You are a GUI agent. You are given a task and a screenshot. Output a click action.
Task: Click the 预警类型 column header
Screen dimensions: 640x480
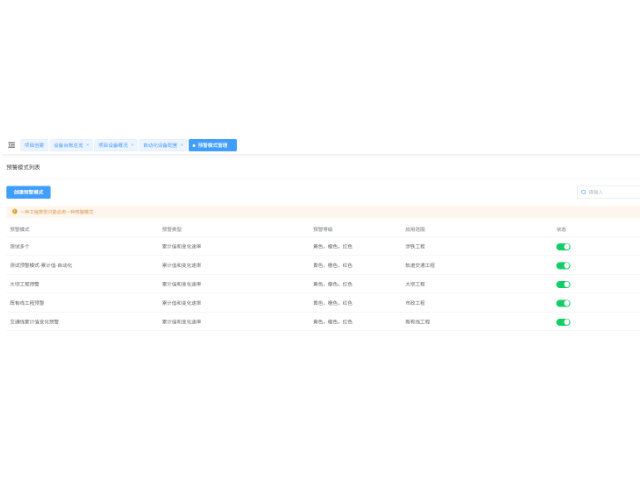point(171,229)
